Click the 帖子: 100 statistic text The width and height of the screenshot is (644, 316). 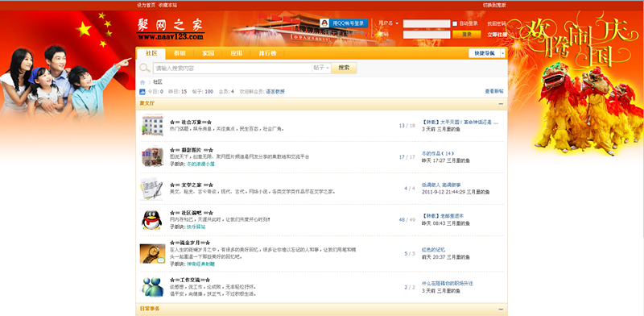tap(203, 91)
